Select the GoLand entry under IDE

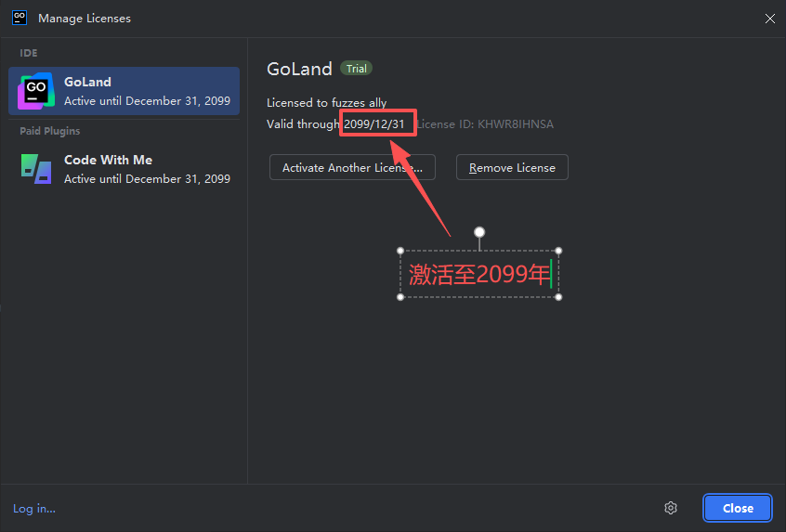click(124, 91)
